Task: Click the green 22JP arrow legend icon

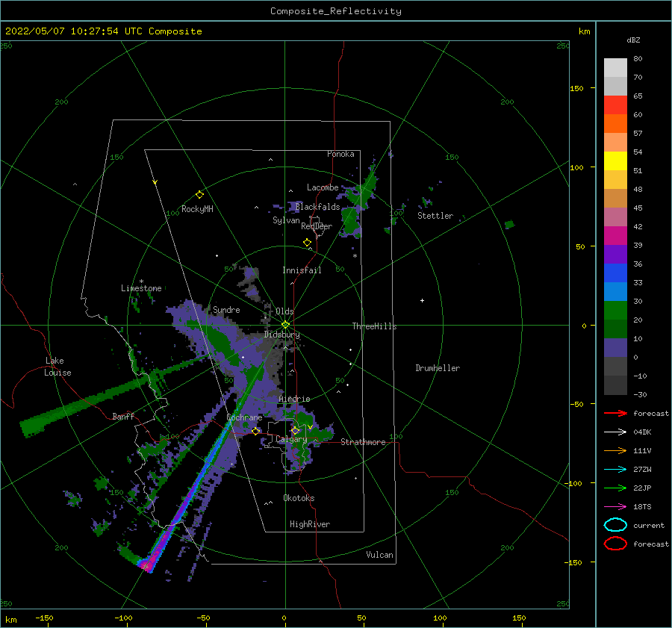Action: point(615,488)
